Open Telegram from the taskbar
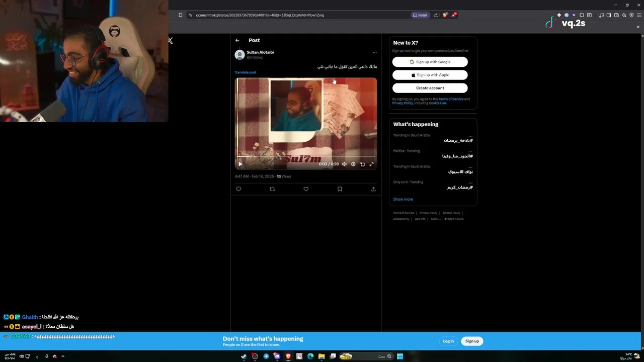The width and height of the screenshot is (644, 362). click(266, 356)
